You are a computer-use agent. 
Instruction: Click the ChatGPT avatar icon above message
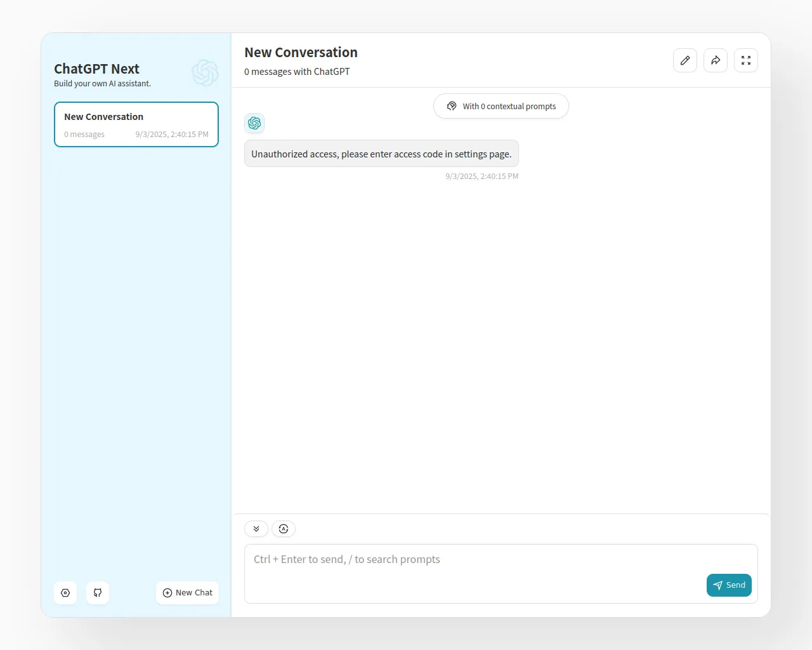[254, 123]
